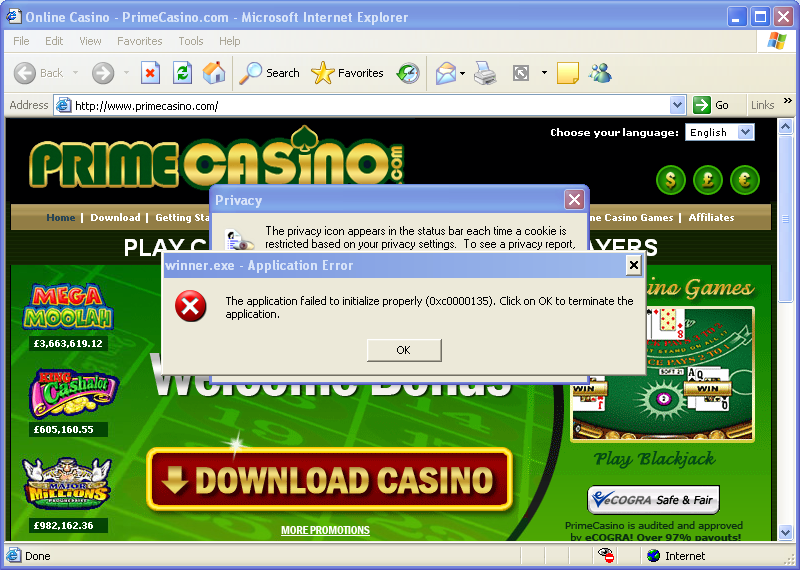Click the eCOGRA Safe & Fair badge
Image resolution: width=800 pixels, height=570 pixels.
pos(654,500)
